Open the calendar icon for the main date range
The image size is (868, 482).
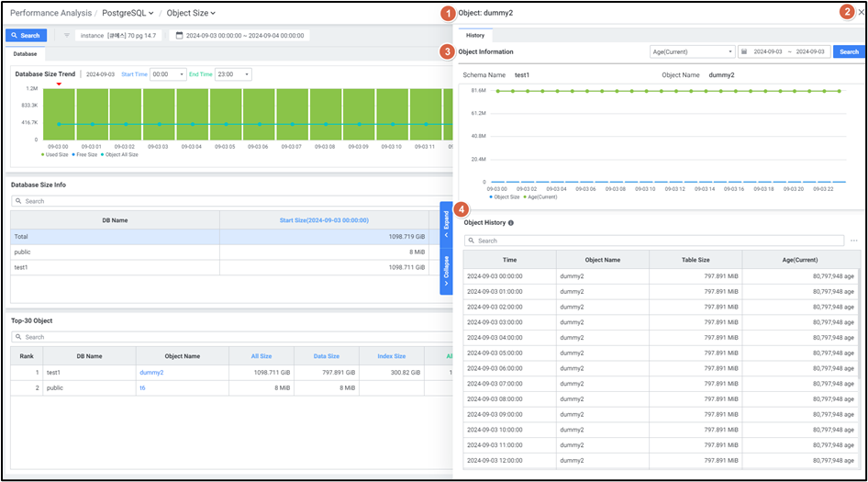coord(179,36)
